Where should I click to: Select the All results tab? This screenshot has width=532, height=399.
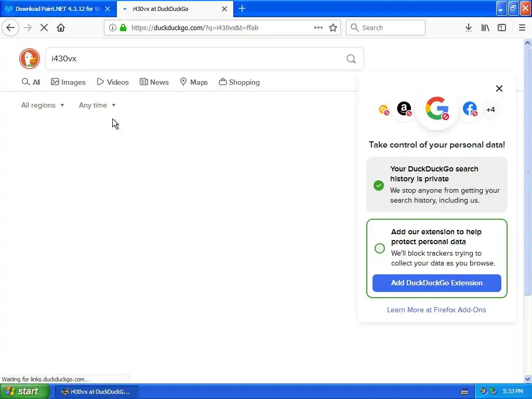(31, 82)
